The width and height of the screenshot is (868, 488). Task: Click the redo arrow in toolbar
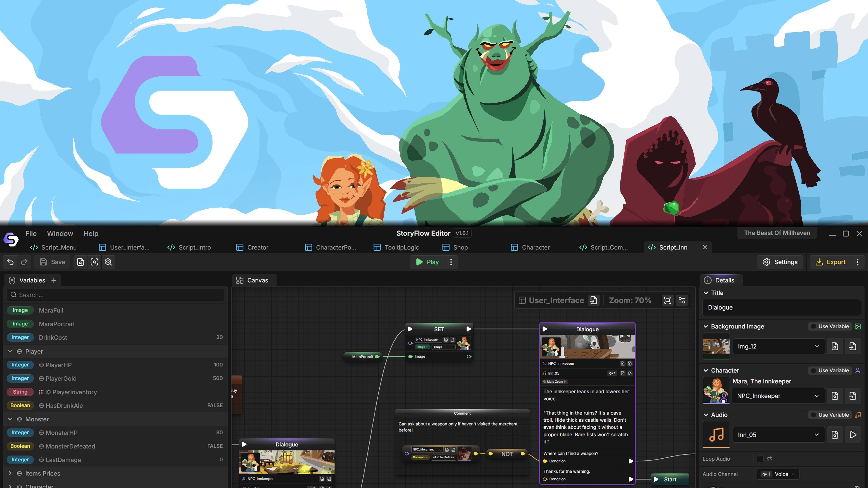click(x=24, y=262)
